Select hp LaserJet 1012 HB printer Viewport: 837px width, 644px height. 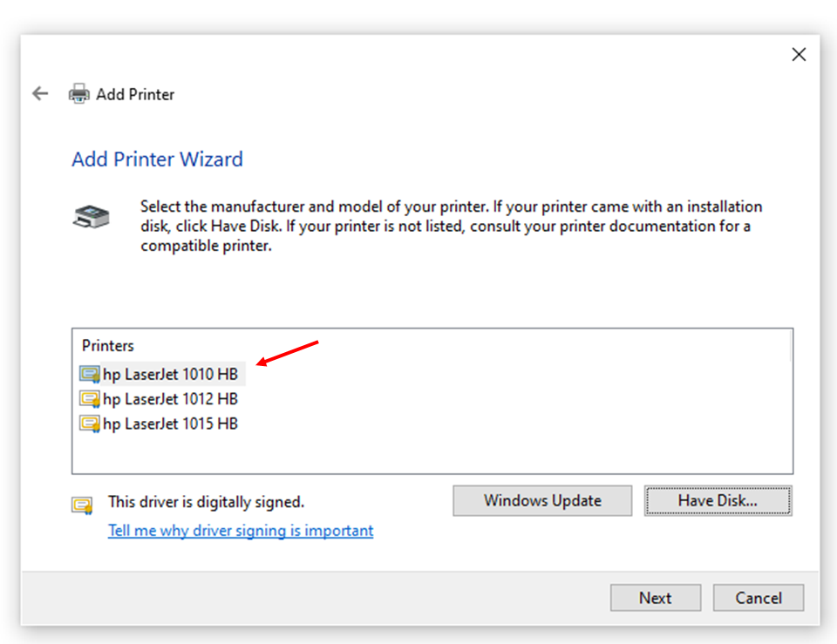point(170,399)
